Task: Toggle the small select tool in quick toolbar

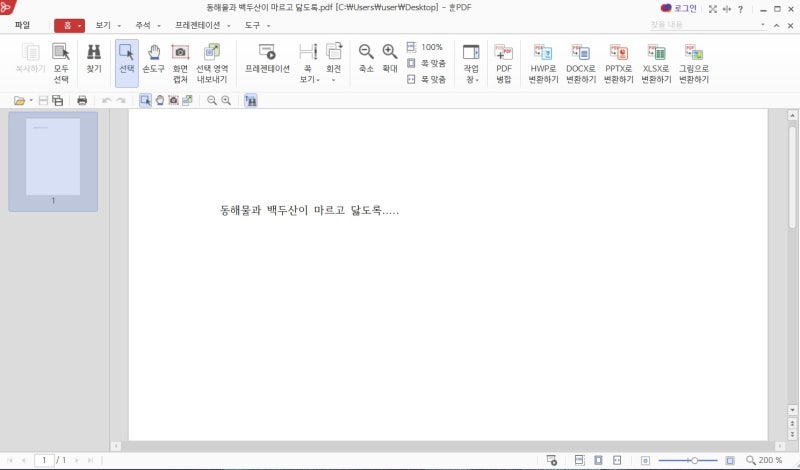Action: click(x=145, y=101)
